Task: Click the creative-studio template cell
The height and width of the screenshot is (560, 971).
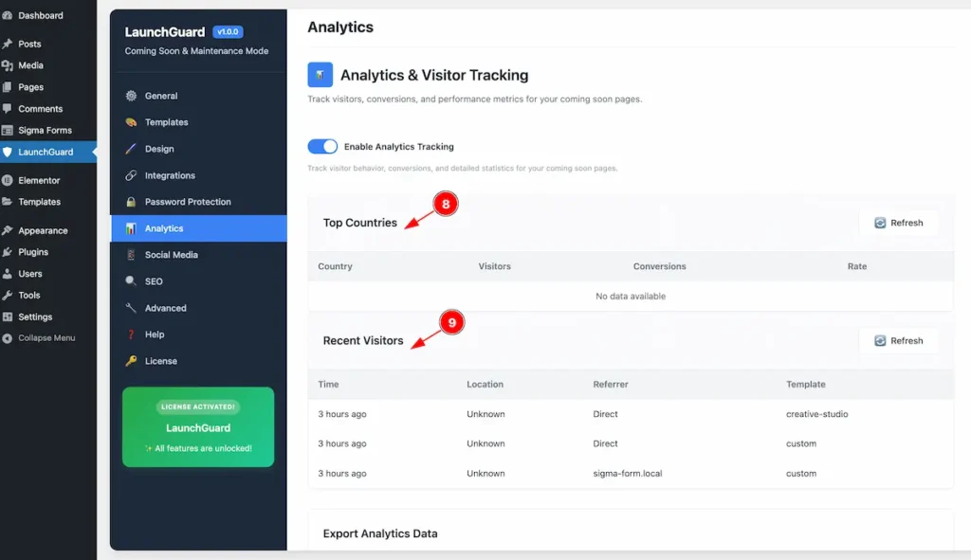Action: point(816,414)
